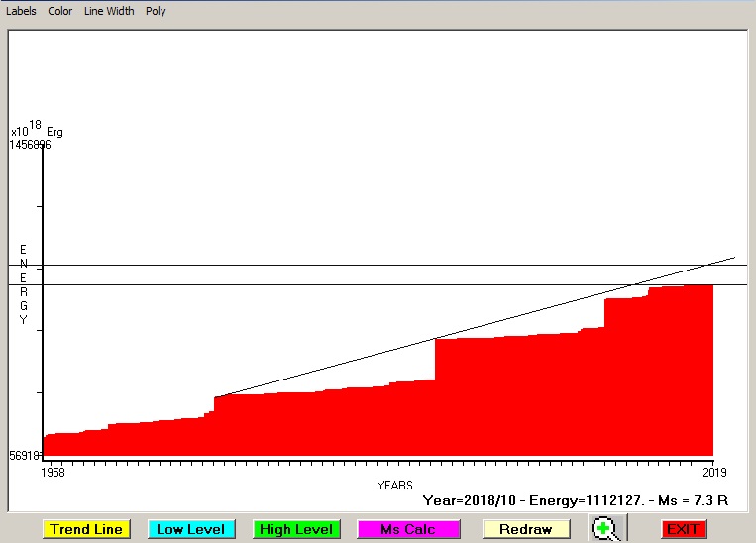Click the red EXIT button

[x=684, y=529]
